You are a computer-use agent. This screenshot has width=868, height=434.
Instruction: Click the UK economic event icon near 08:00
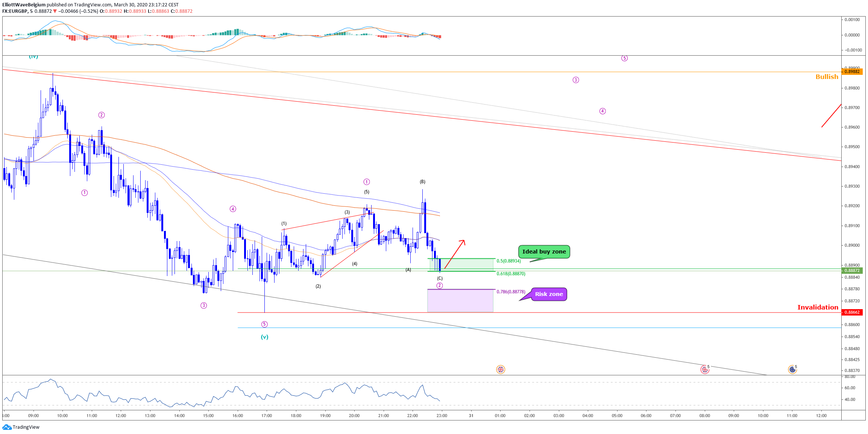[x=705, y=370]
